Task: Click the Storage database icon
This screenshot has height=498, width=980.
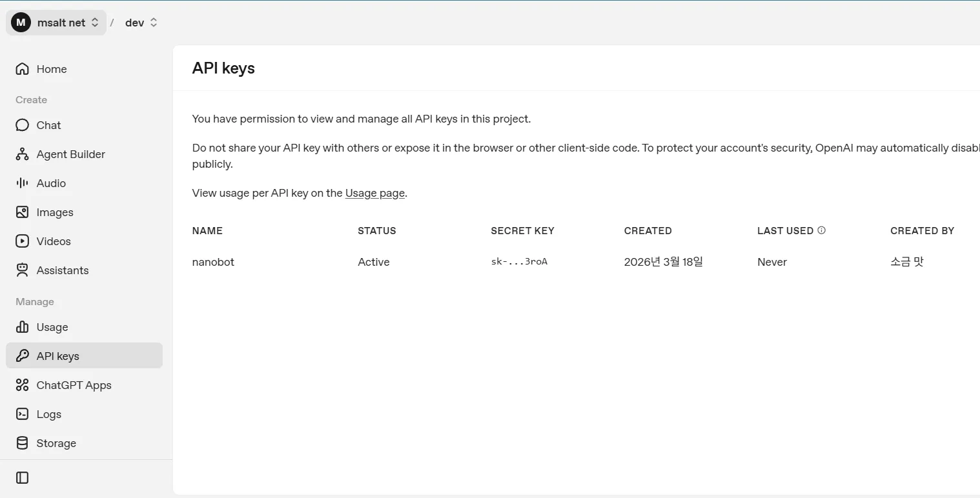Action: 23,443
